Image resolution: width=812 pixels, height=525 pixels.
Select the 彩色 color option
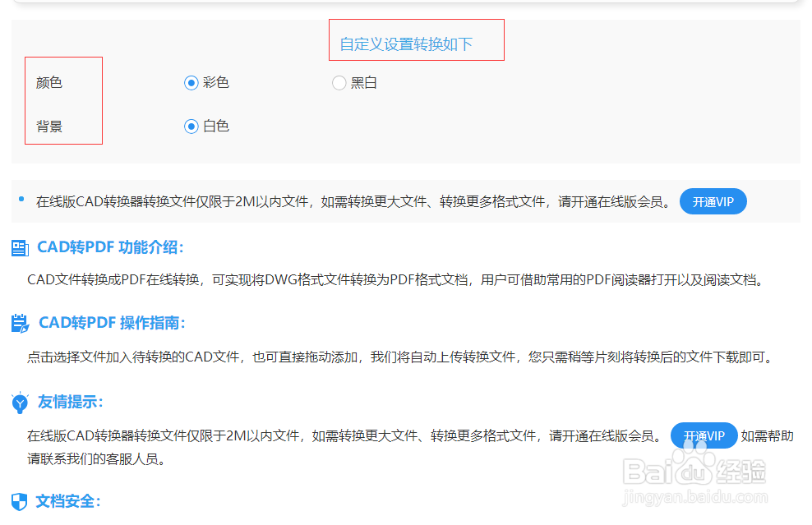[x=191, y=82]
